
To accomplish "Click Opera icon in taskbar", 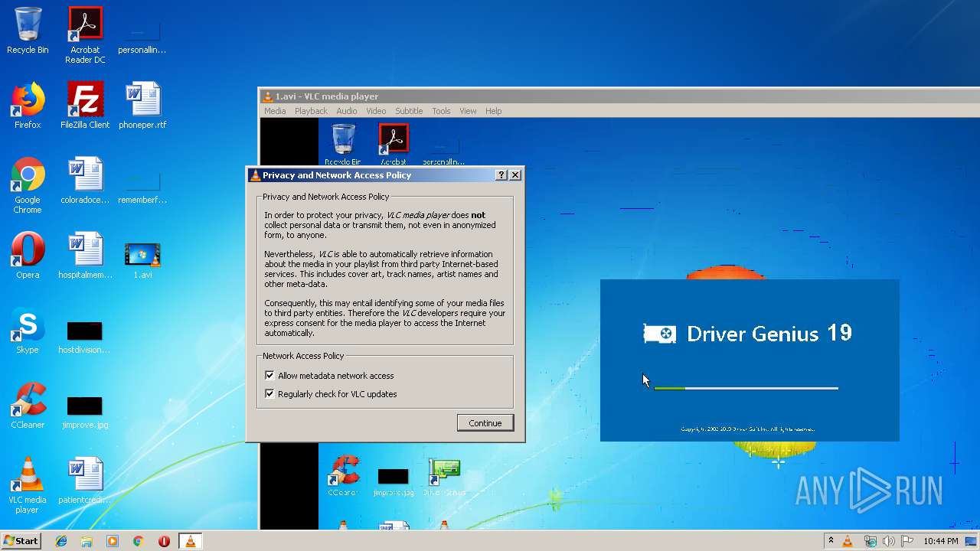I will [x=164, y=541].
